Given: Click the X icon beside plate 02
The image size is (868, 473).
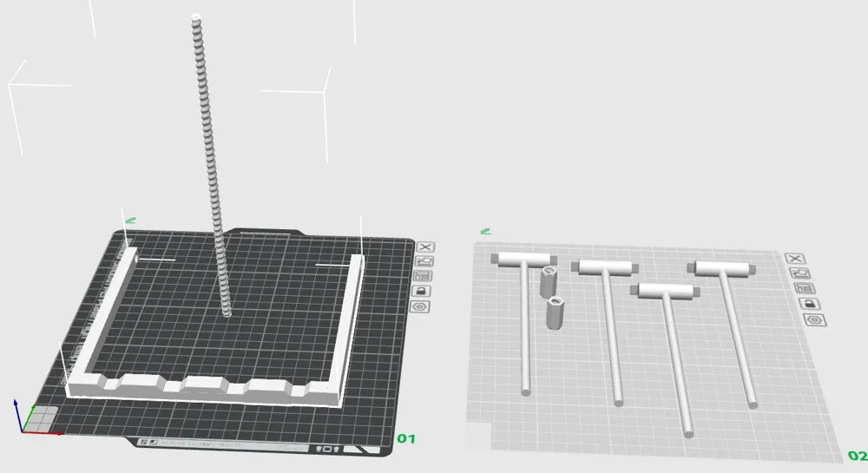Looking at the screenshot, I should pos(793,259).
